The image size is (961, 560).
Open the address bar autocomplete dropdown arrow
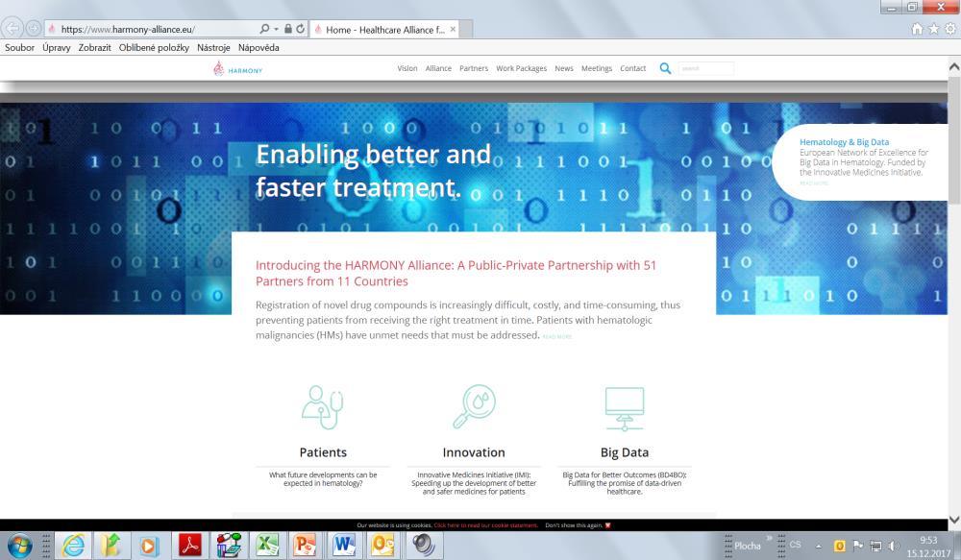coord(276,29)
